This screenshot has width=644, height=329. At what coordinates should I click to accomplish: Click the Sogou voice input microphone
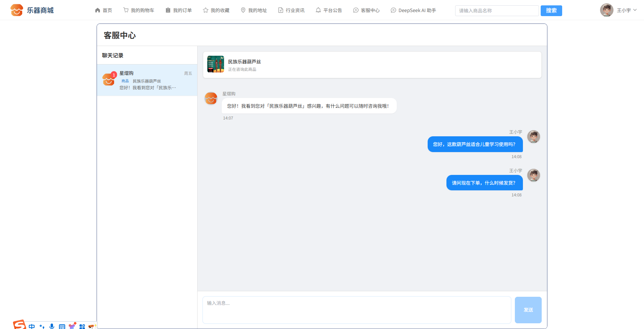(52, 326)
